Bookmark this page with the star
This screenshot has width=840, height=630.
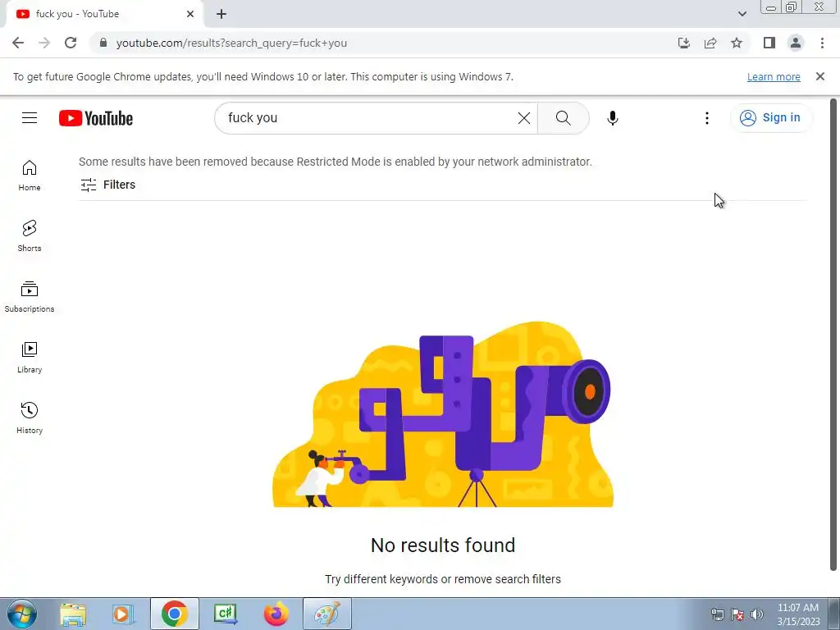(737, 43)
